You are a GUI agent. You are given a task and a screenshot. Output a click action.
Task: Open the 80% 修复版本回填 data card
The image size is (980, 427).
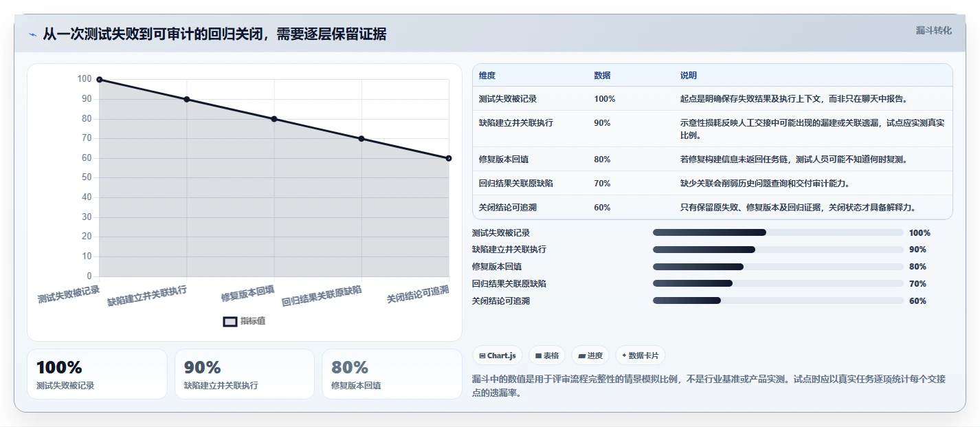392,374
